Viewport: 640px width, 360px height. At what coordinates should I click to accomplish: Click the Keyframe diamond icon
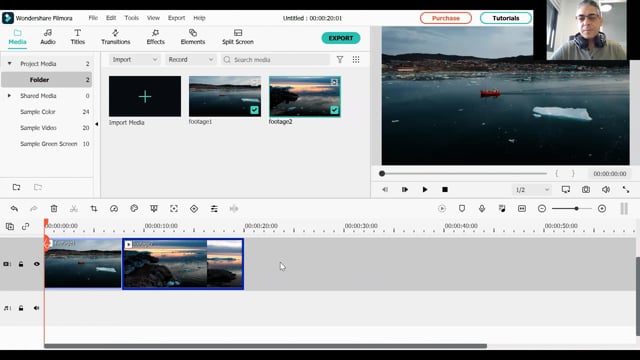[x=194, y=209]
